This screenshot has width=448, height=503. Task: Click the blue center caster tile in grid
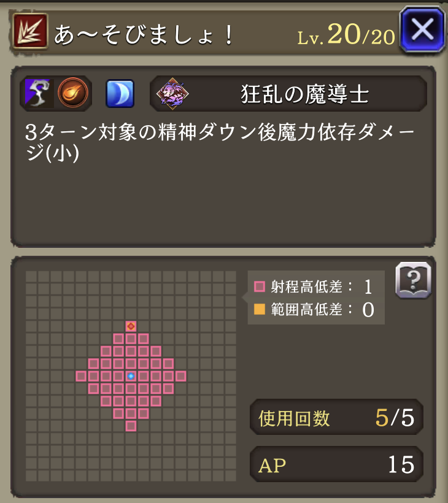point(131,376)
